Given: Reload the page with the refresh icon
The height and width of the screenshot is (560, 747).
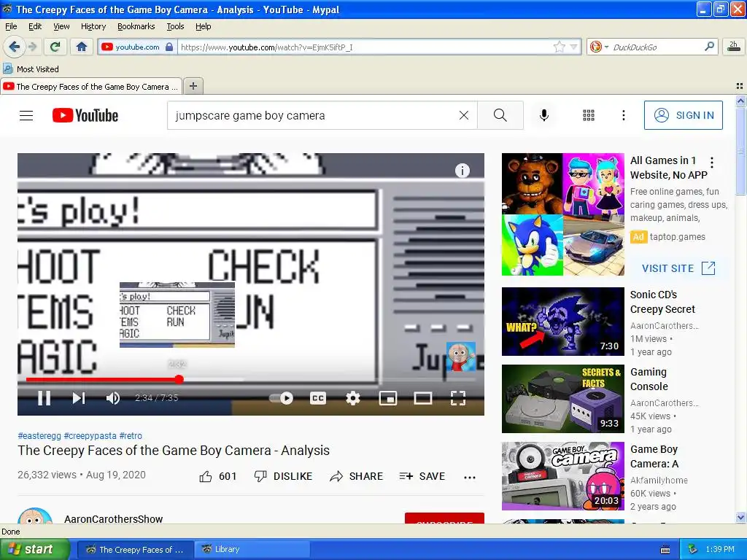Looking at the screenshot, I should (x=55, y=47).
